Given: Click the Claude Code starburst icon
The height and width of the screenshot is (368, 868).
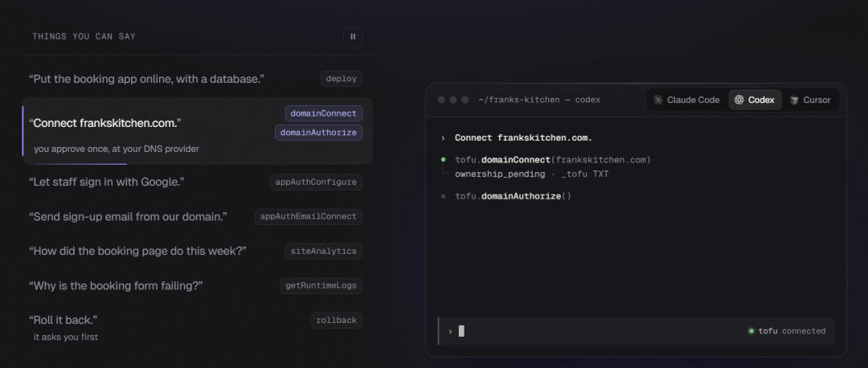Looking at the screenshot, I should coord(657,100).
